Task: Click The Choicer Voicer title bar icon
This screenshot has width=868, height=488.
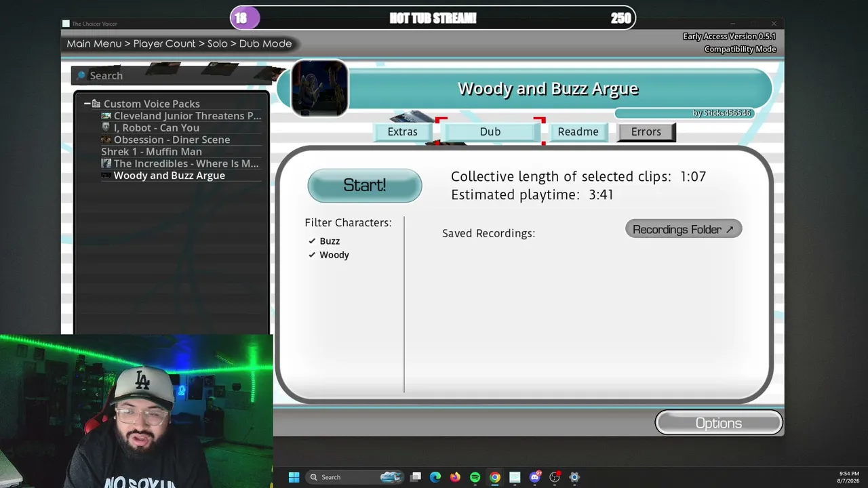Action: (x=66, y=24)
